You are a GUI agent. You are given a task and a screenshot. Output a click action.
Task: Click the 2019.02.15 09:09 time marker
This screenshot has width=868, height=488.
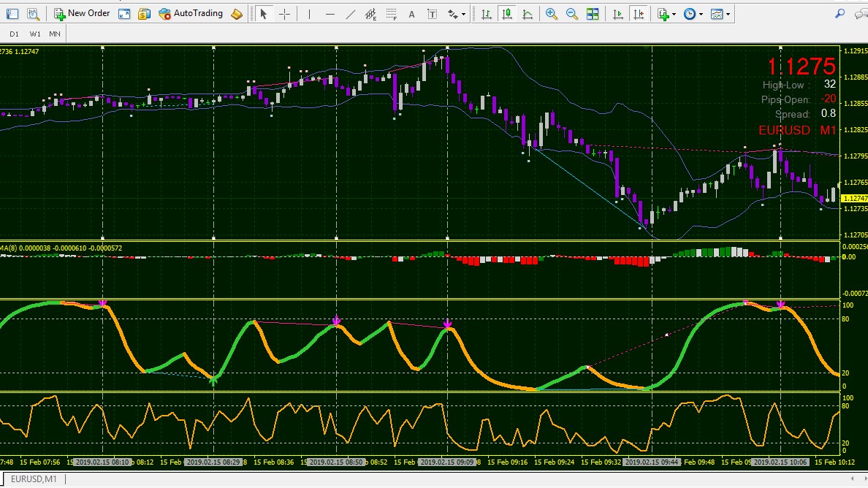[x=446, y=462]
